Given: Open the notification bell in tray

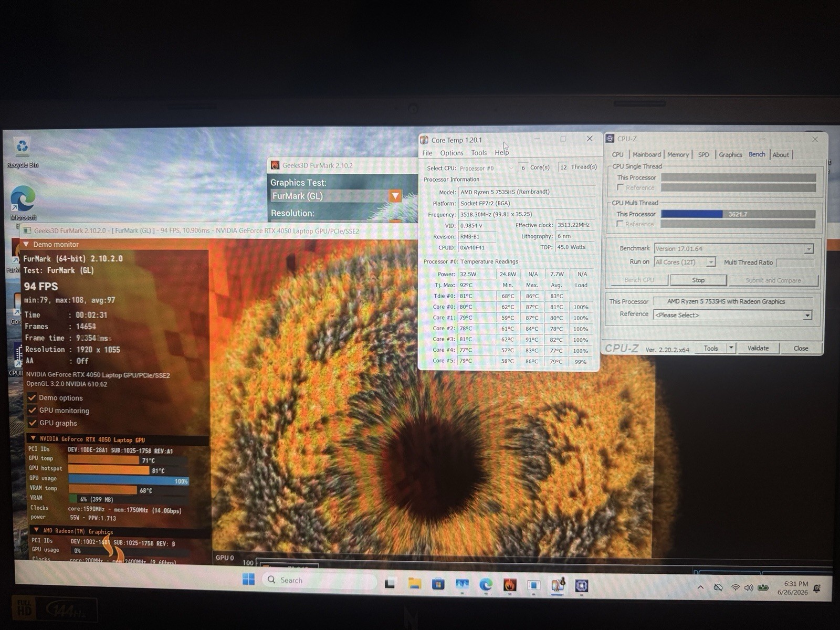Looking at the screenshot, I should point(817,589).
